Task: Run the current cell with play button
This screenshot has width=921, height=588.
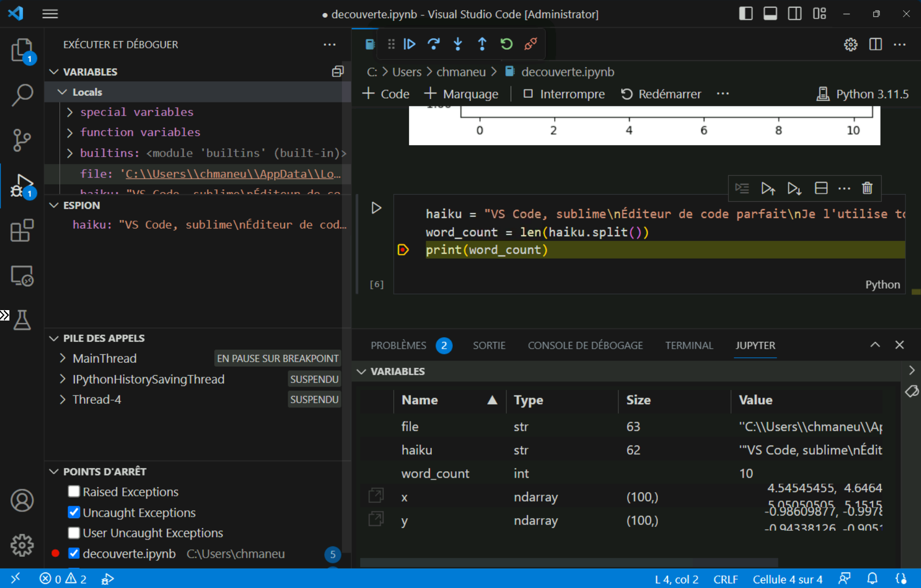Action: tap(377, 208)
